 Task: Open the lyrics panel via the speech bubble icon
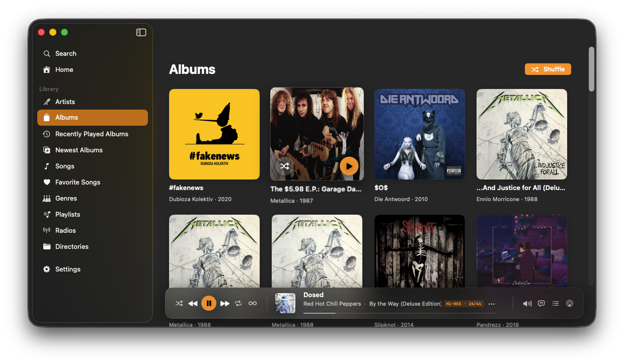pyautogui.click(x=541, y=303)
